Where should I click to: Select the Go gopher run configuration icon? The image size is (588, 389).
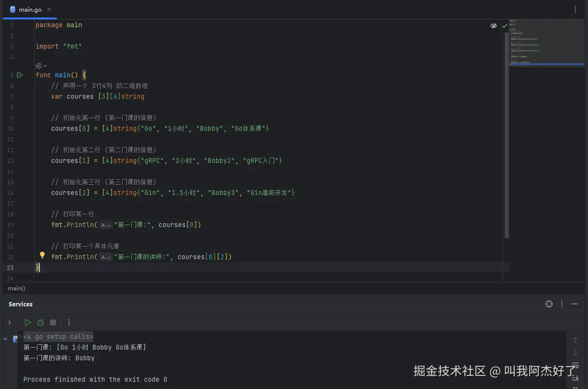tap(15, 338)
